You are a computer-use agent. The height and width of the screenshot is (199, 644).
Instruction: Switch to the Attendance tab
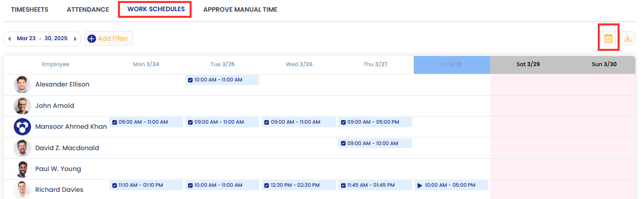tap(88, 10)
